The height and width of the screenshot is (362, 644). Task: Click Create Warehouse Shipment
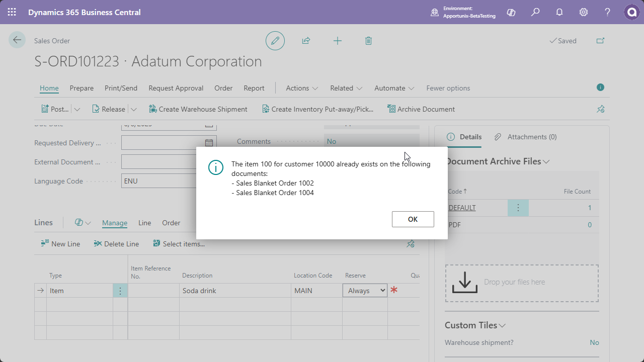(x=198, y=109)
